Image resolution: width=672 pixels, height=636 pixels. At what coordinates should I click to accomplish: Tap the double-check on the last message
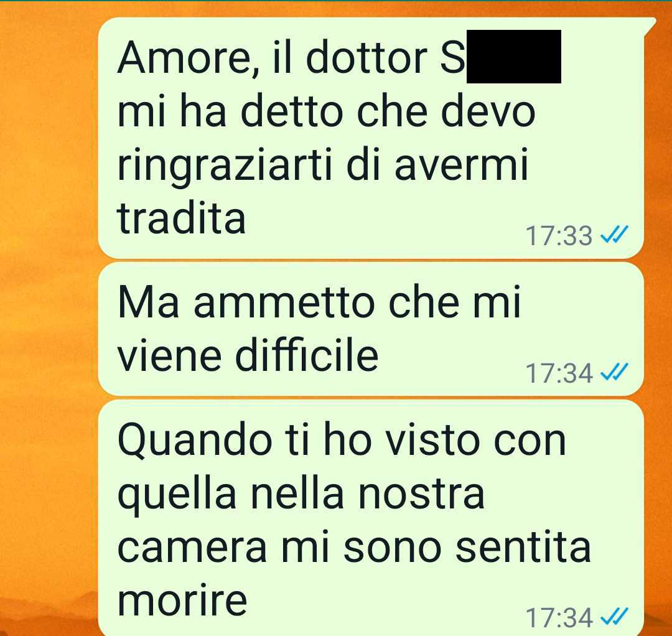pos(614,616)
